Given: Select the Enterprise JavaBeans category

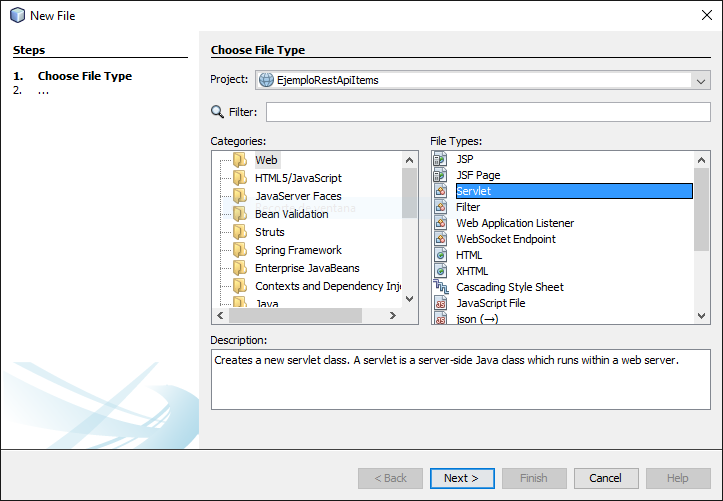Looking at the screenshot, I should click(x=307, y=268).
